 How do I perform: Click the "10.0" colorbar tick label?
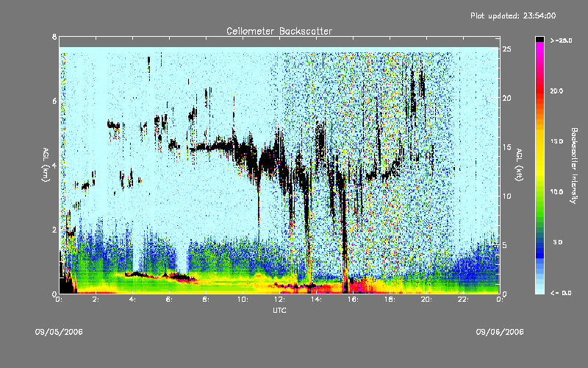556,192
